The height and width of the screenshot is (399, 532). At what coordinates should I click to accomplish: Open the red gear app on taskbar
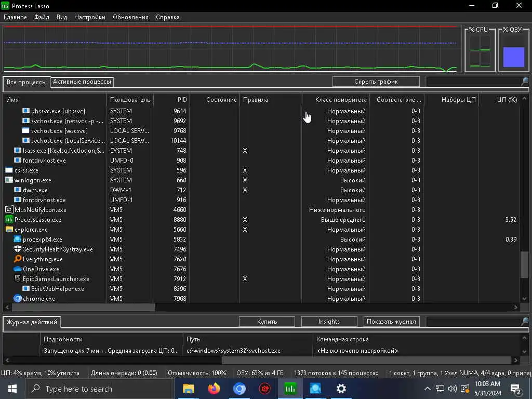click(264, 389)
